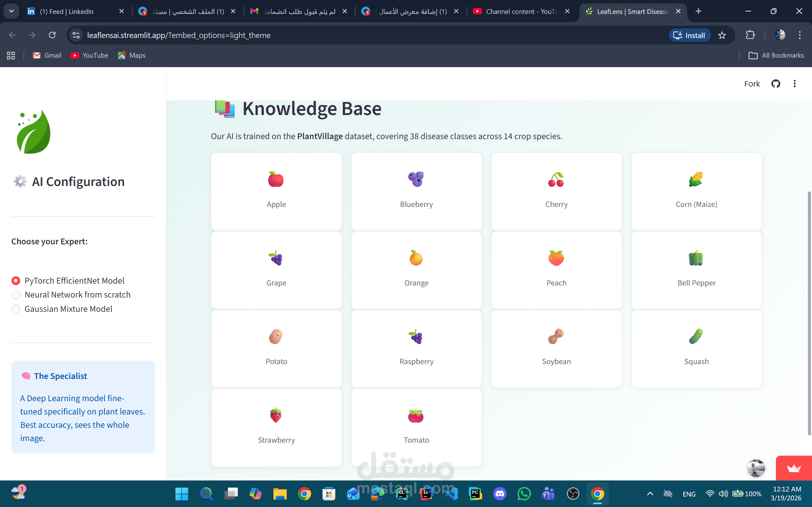The image size is (812, 507).
Task: Select PyTorch EfficientNet Model option
Action: [x=16, y=281]
